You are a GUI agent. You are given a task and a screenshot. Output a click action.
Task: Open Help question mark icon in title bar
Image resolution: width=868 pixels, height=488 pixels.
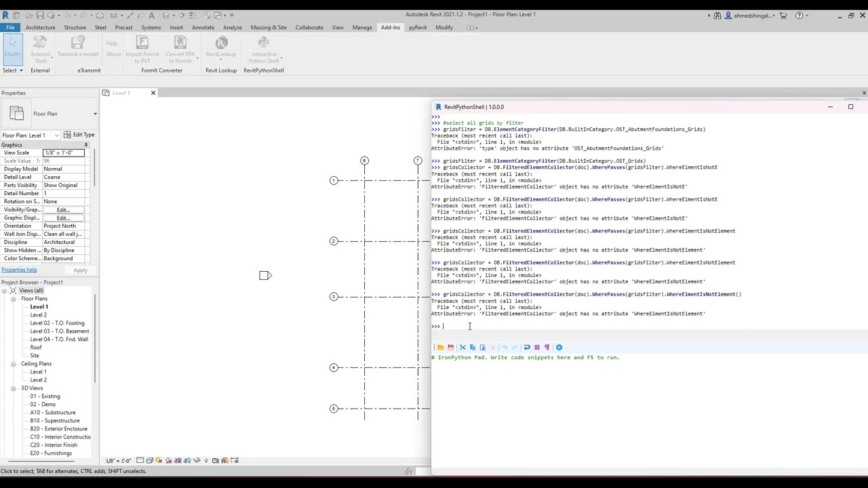(799, 15)
